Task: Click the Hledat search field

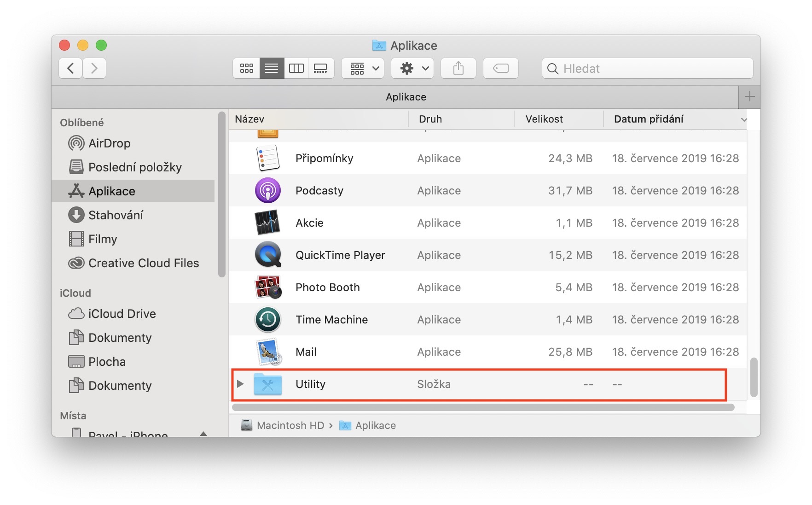Action: 654,69
